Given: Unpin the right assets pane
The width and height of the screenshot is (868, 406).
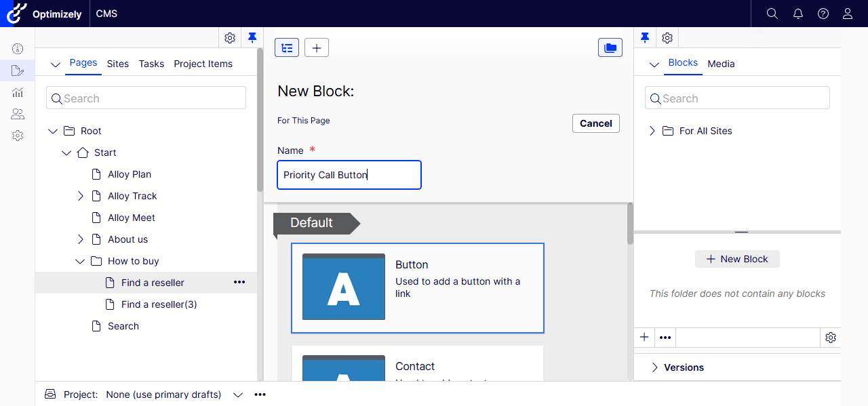Looking at the screenshot, I should click(x=645, y=38).
